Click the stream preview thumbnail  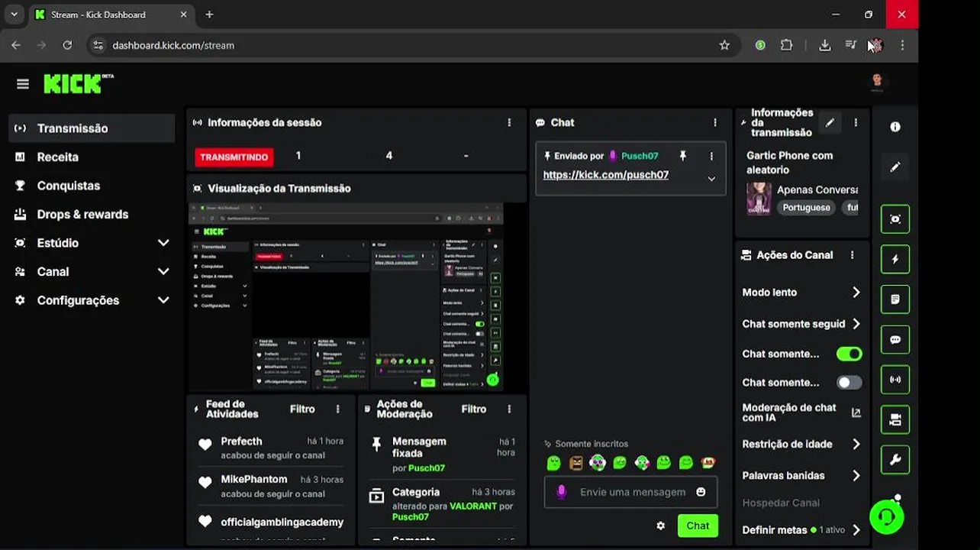pyautogui.click(x=346, y=297)
